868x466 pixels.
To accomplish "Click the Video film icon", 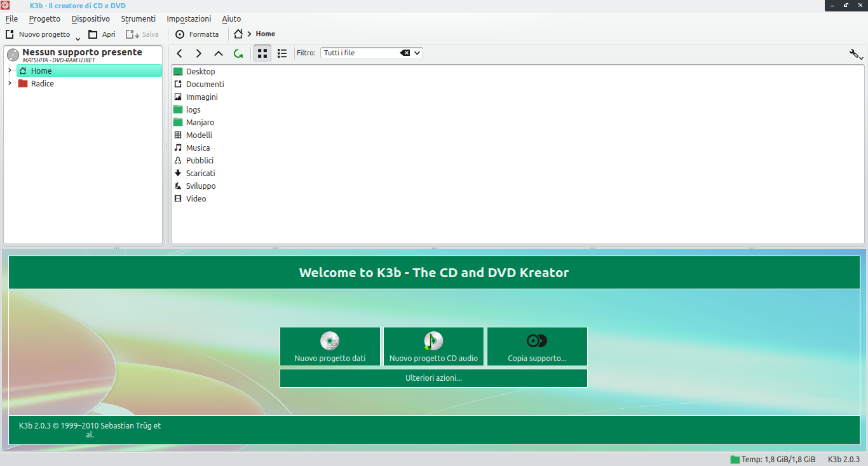I will 178,198.
